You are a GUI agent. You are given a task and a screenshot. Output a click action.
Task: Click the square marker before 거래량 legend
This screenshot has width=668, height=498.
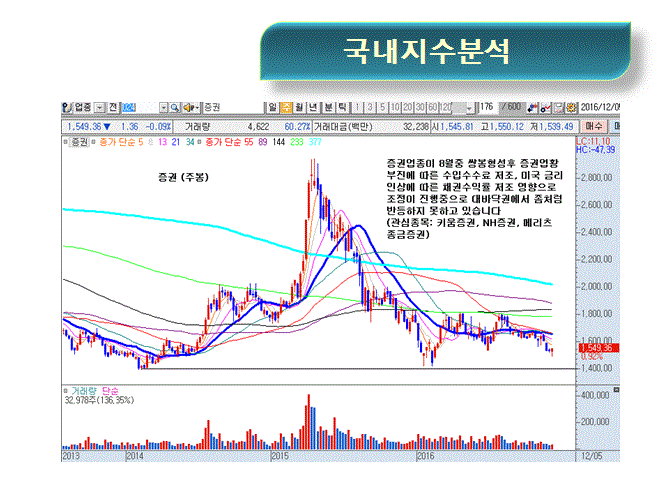[x=66, y=391]
